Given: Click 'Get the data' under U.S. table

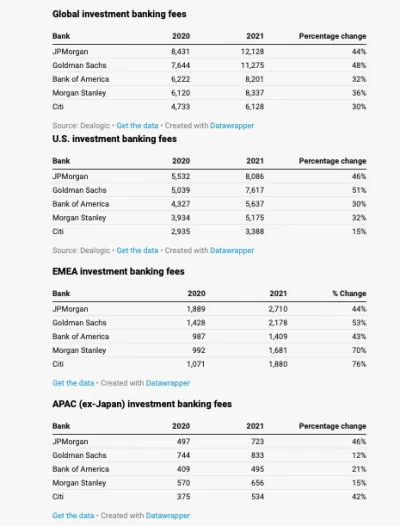Looking at the screenshot, I should tap(137, 250).
